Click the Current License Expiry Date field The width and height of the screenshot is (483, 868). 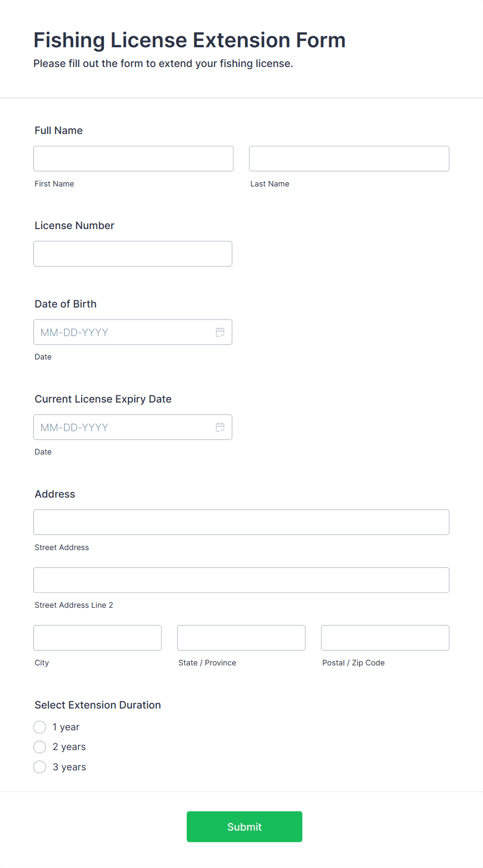(133, 427)
